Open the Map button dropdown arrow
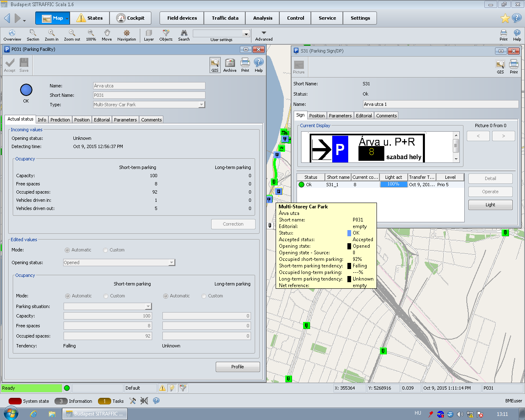 coord(67,18)
